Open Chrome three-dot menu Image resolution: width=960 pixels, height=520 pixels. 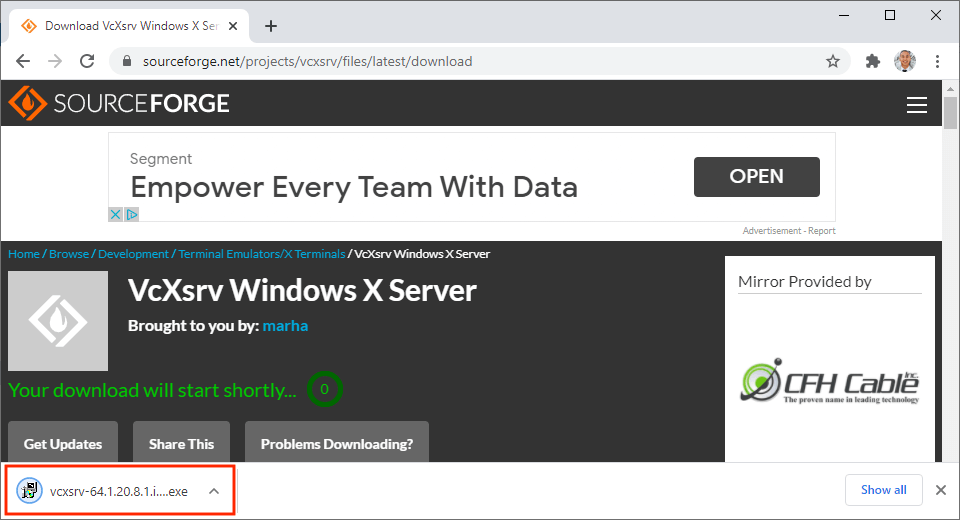point(937,61)
